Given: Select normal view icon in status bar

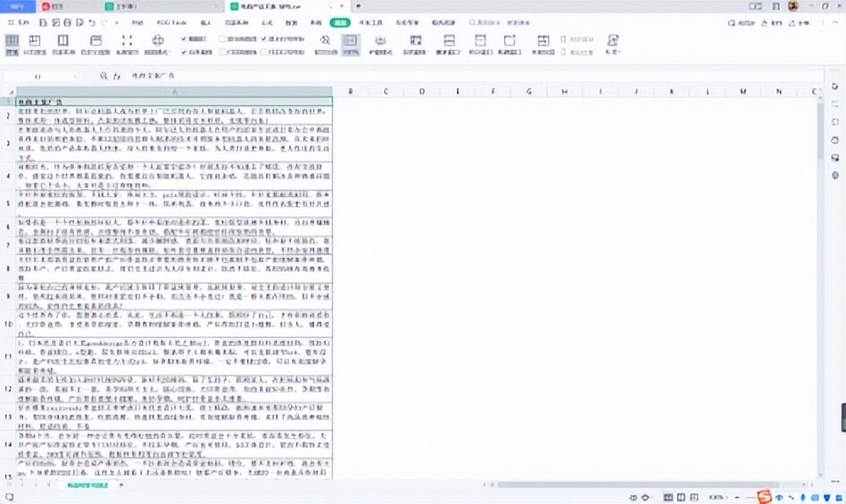Looking at the screenshot, I should (668, 497).
